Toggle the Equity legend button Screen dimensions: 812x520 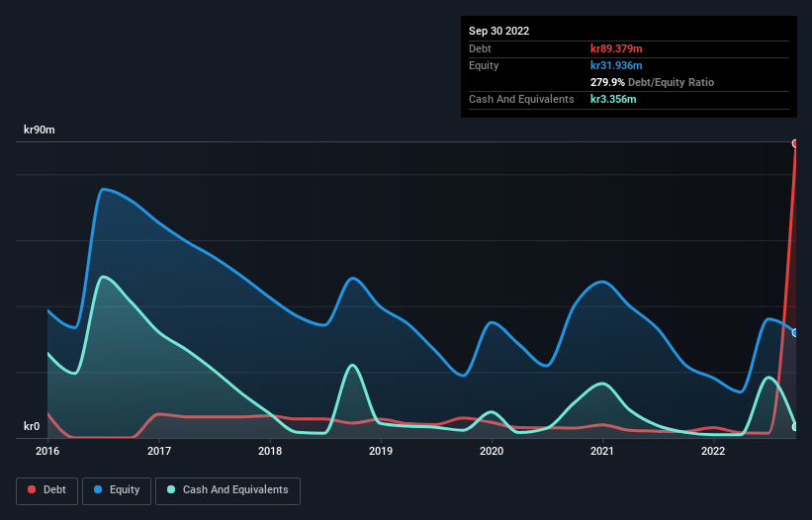tap(117, 490)
